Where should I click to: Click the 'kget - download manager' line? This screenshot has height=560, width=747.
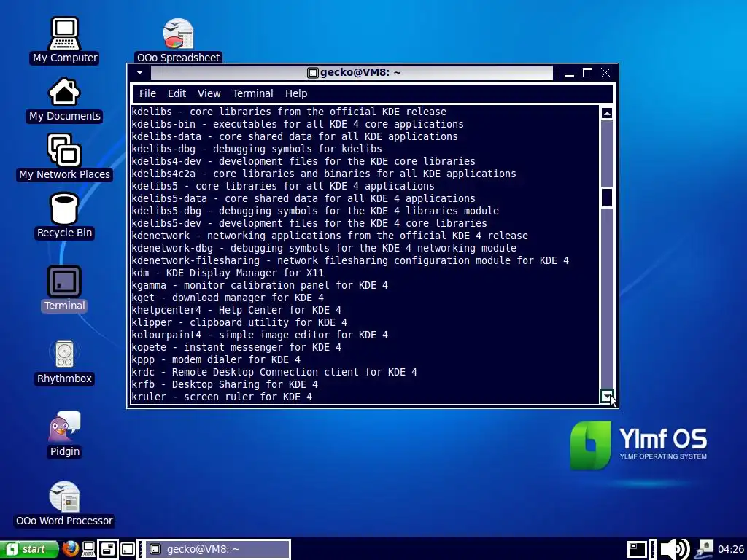[228, 297]
